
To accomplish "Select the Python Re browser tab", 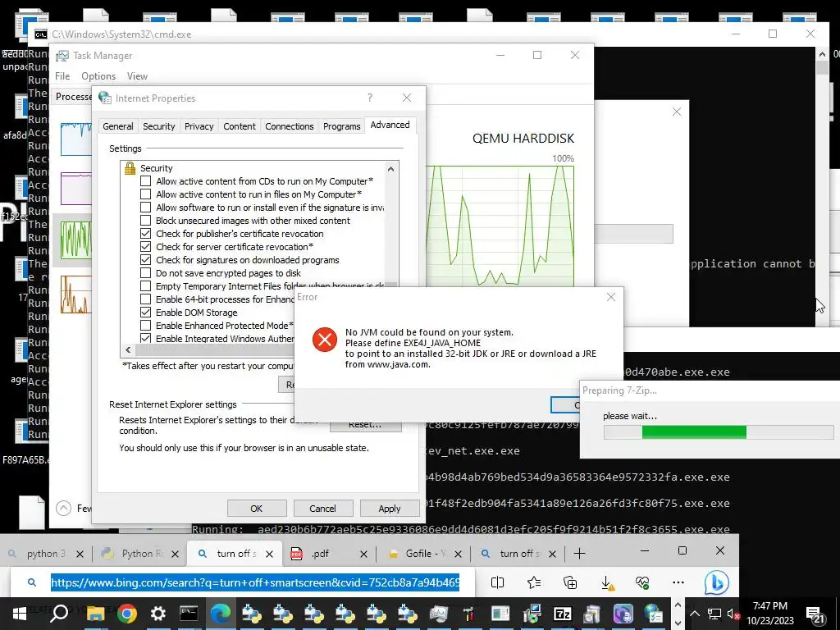I will (x=139, y=554).
